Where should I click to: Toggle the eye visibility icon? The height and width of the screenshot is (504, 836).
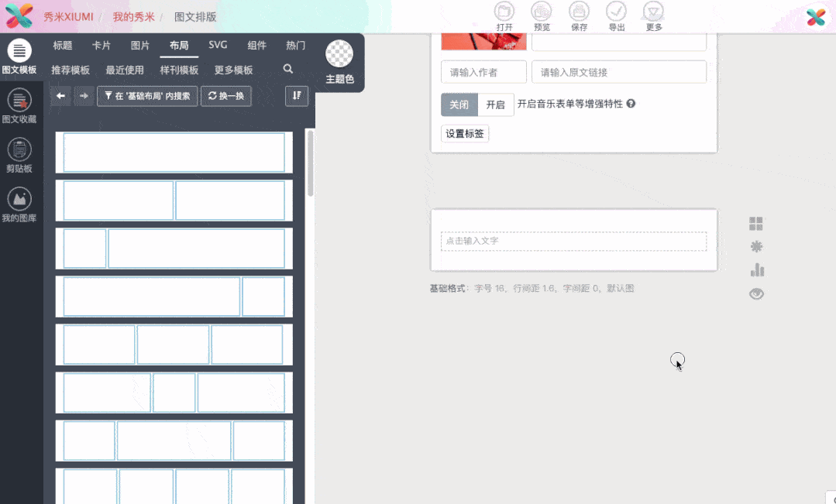pos(757,293)
